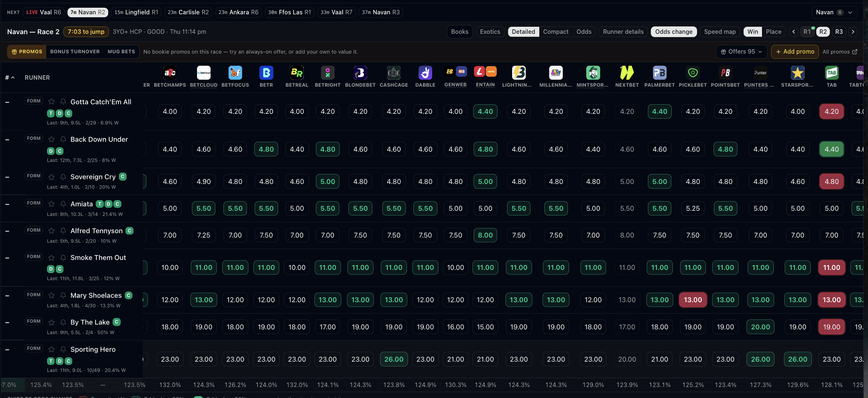Click TAB odds 4.20 for Gotta Catch'Em All

(x=832, y=112)
